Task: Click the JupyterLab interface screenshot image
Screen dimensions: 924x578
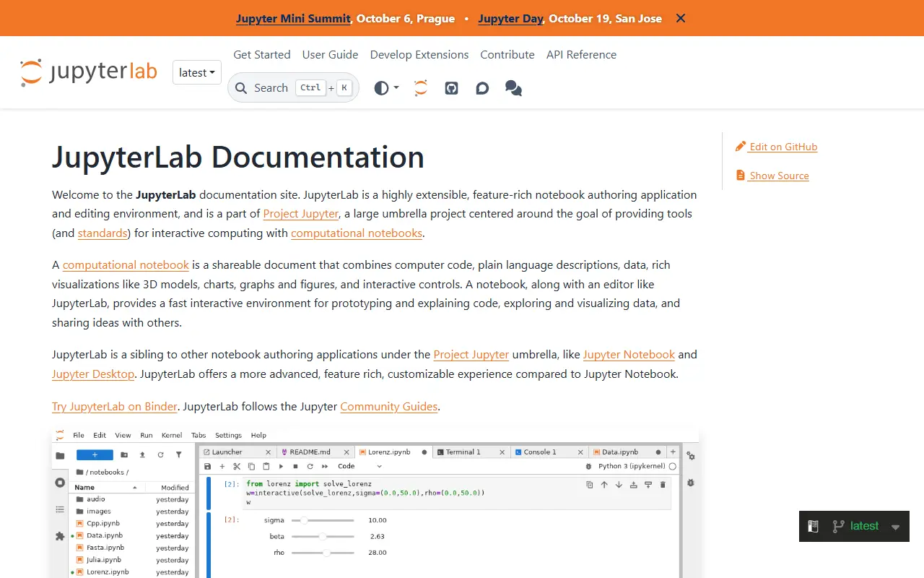Action: [x=375, y=503]
